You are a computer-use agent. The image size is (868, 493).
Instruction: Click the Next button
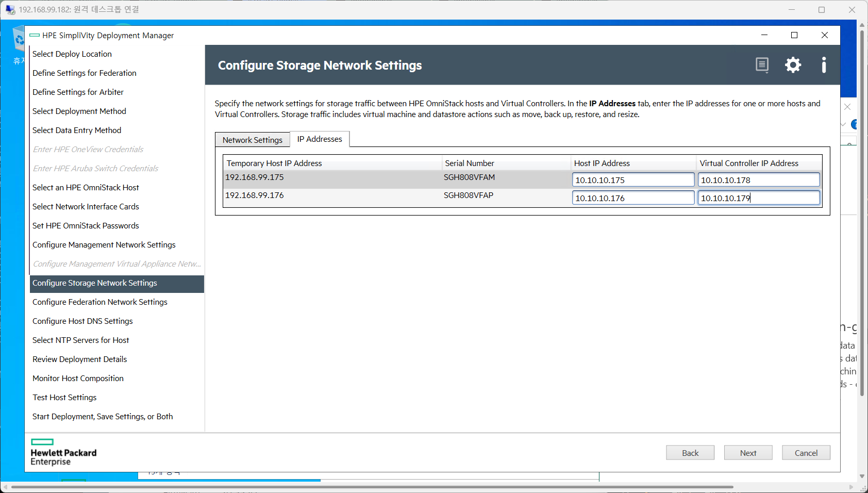pyautogui.click(x=748, y=453)
